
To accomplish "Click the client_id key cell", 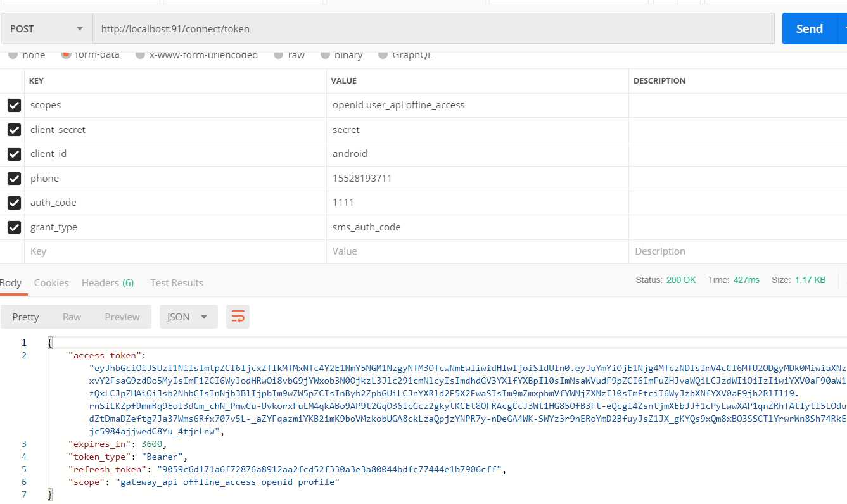I will [x=175, y=154].
